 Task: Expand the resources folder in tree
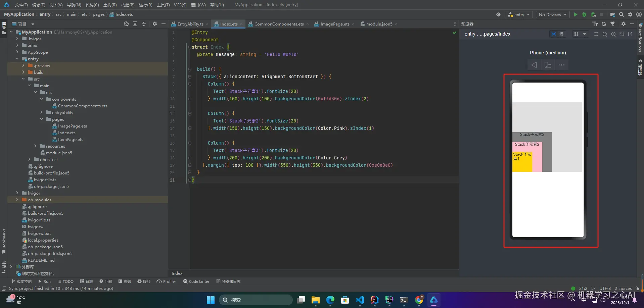coord(35,146)
